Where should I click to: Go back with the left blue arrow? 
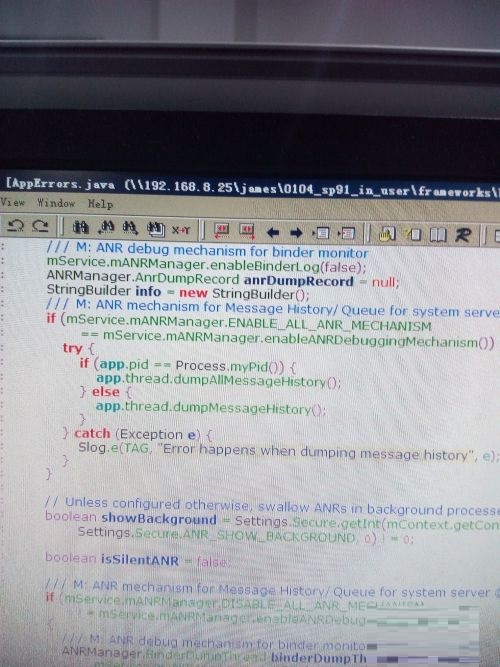coord(273,232)
